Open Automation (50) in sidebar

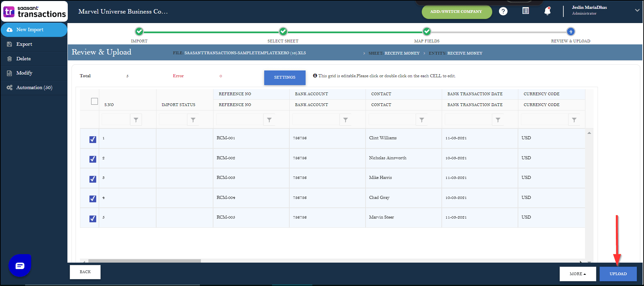(x=34, y=87)
